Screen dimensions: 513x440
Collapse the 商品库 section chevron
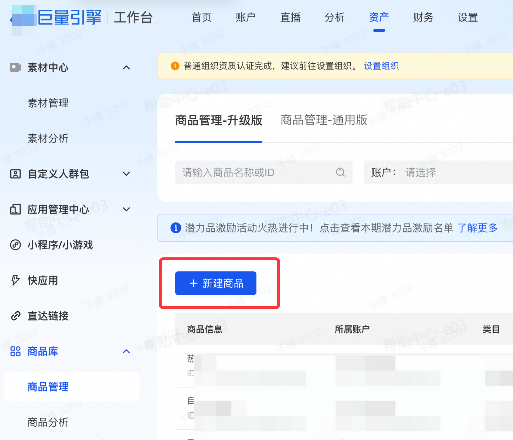click(x=126, y=351)
